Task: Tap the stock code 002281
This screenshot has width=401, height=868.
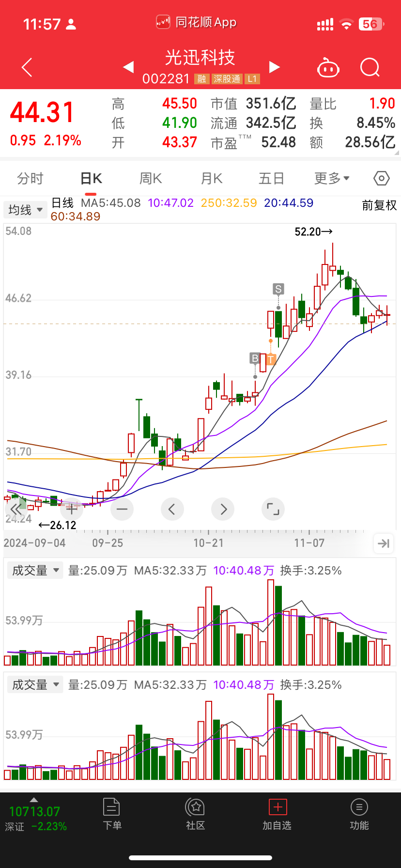Action: (166, 79)
